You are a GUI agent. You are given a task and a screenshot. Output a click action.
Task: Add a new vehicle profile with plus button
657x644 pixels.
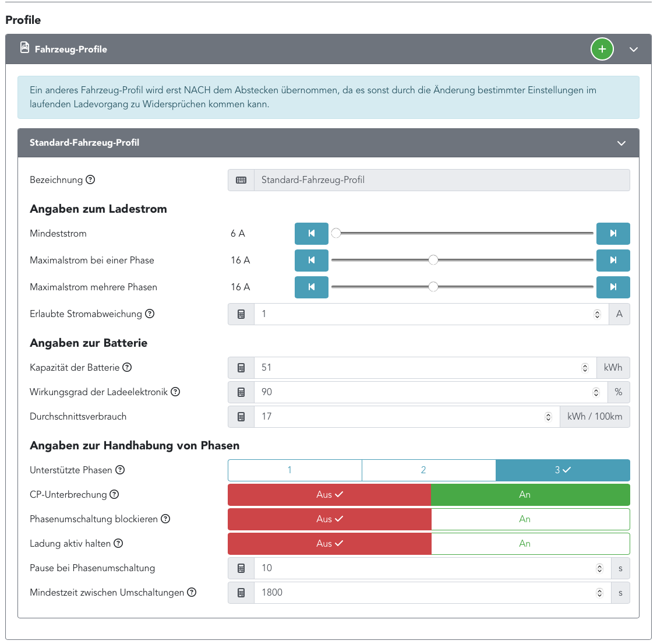(x=602, y=49)
